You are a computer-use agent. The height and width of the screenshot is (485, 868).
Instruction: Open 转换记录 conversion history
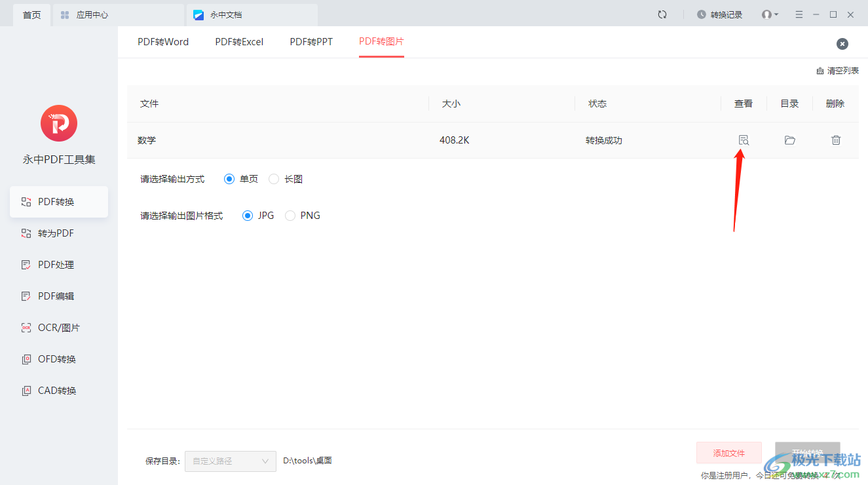pyautogui.click(x=720, y=14)
